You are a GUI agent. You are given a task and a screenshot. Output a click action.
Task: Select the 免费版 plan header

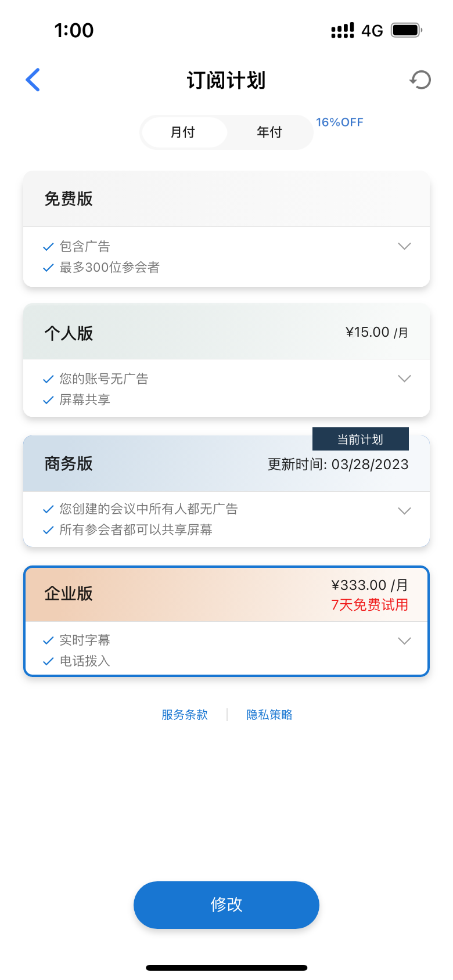coord(227,199)
